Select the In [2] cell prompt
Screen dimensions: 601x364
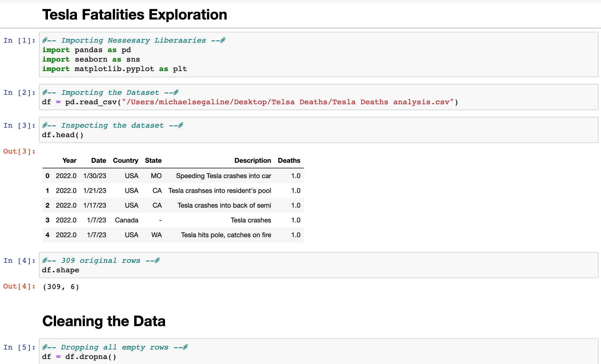pos(19,93)
